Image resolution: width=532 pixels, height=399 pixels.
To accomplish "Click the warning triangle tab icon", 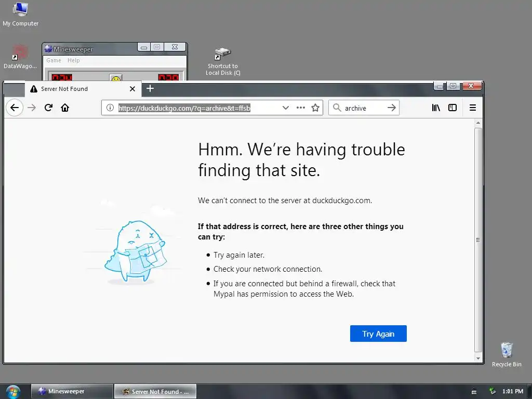I will click(34, 89).
